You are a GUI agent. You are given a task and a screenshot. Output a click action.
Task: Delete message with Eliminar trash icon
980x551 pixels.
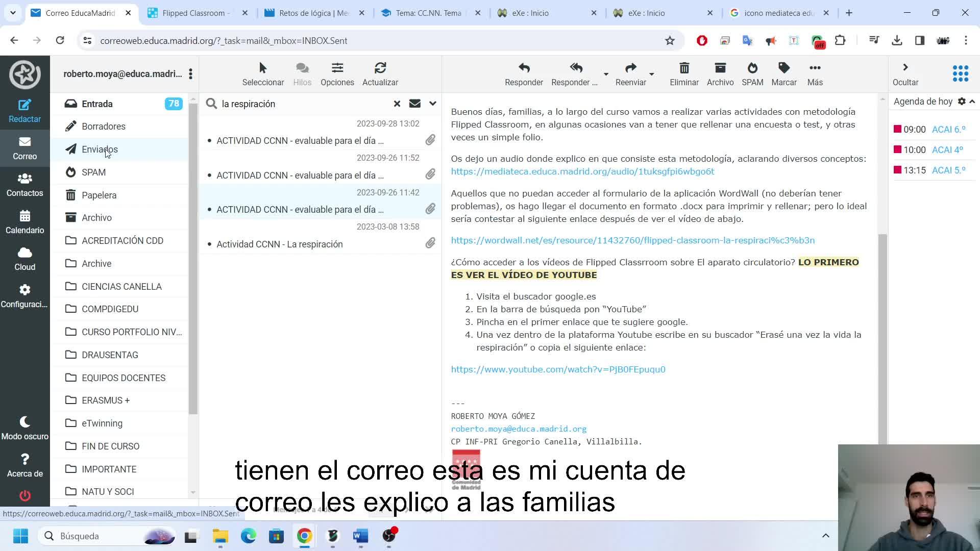coord(684,74)
